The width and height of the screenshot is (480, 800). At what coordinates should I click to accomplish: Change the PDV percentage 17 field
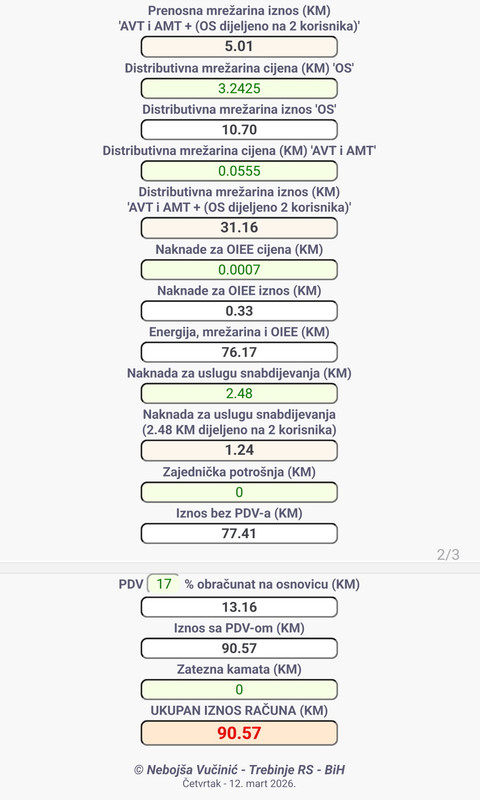click(x=164, y=584)
